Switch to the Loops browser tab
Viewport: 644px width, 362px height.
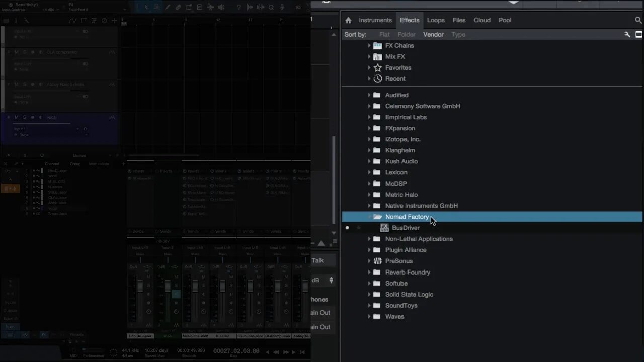(436, 20)
